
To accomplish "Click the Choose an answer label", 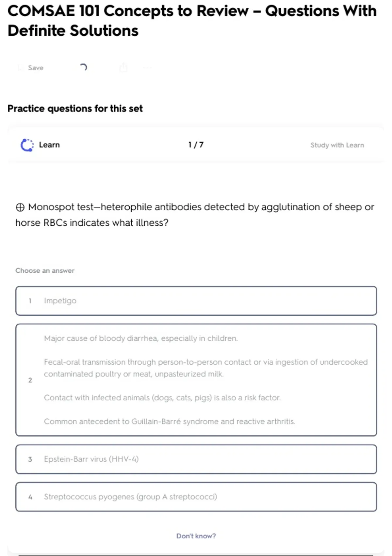I will (x=45, y=270).
